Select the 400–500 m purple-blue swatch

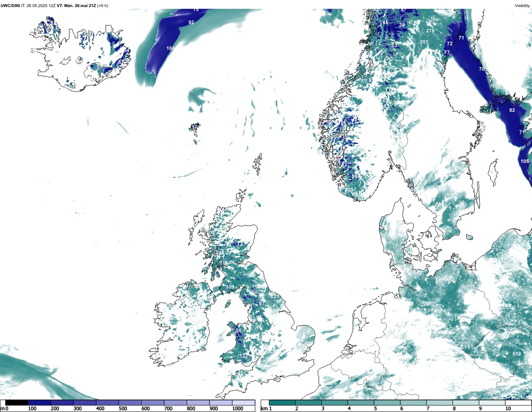(x=108, y=402)
